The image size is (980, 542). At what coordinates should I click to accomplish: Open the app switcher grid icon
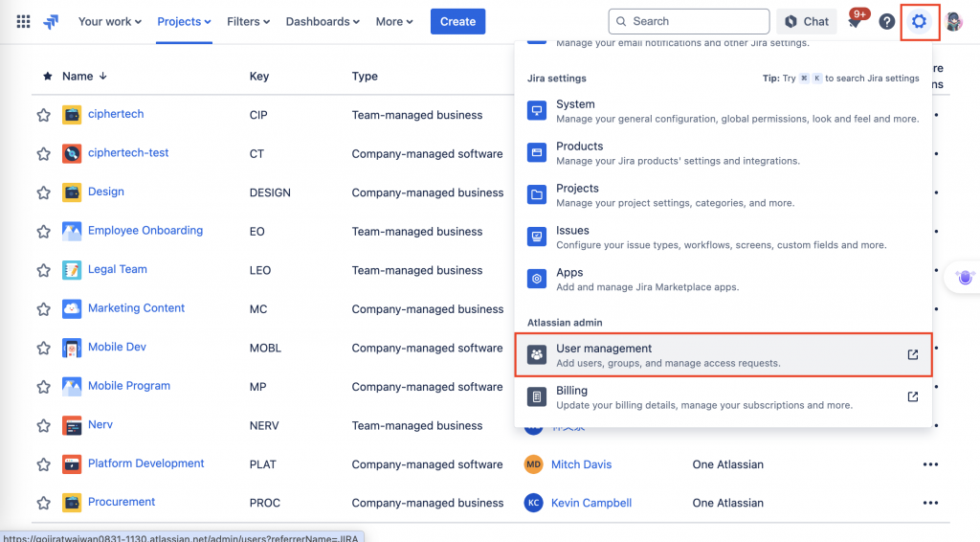click(23, 22)
